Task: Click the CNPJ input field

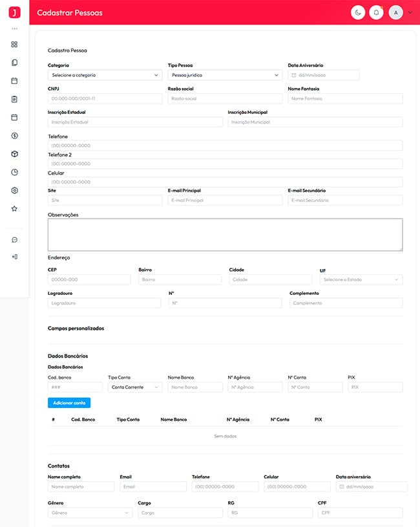Action: 105,98
